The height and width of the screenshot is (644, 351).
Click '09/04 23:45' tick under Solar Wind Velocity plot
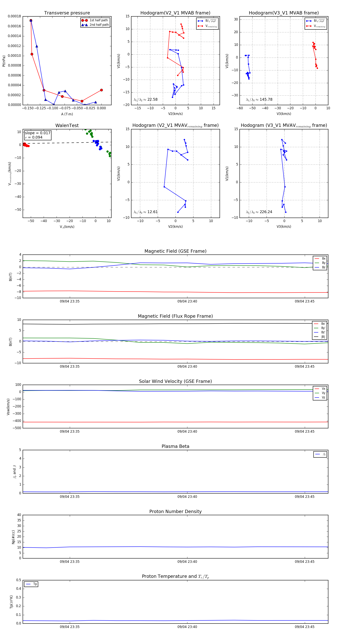[x=305, y=431]
